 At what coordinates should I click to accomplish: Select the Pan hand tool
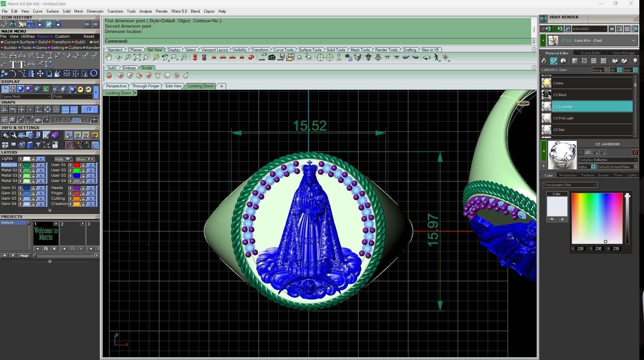point(109,58)
